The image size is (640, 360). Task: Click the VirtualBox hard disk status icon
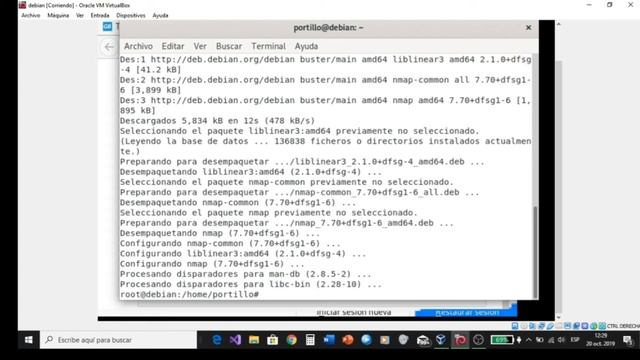[x=515, y=326]
